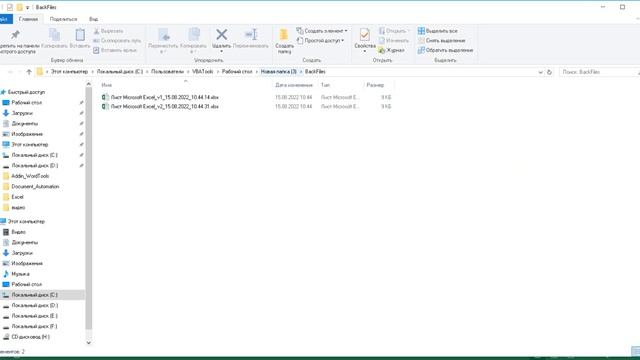Open the видео folder in sidebar
Image resolution: width=640 pixels, height=360 pixels.
coord(18,208)
